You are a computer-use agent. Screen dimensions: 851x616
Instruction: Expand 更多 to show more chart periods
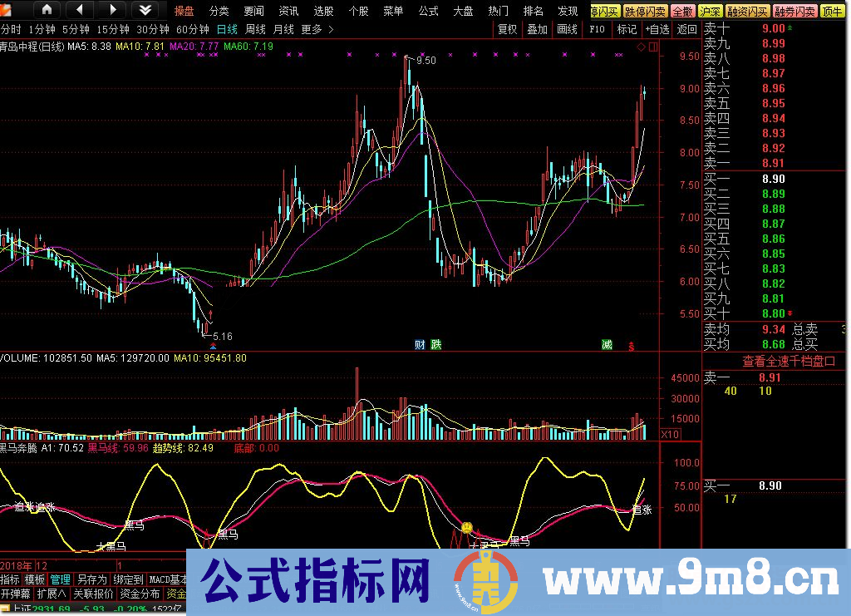(312, 27)
